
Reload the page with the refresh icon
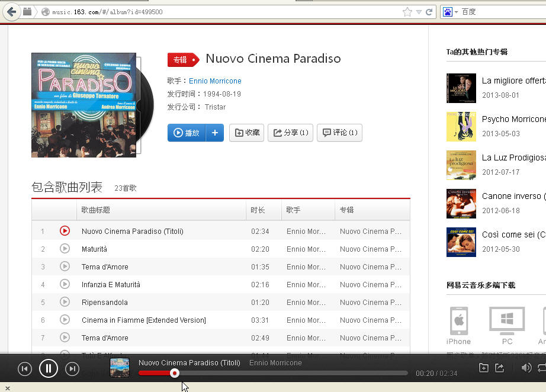[x=429, y=12]
